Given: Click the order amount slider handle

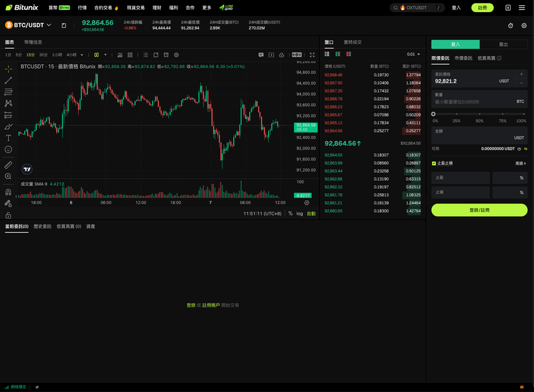Looking at the screenshot, I should tap(433, 114).
